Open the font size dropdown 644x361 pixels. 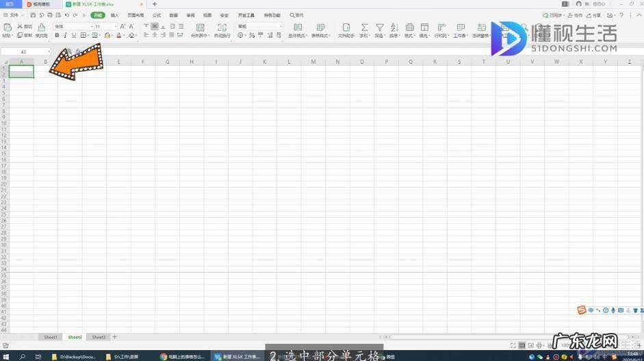105,27
